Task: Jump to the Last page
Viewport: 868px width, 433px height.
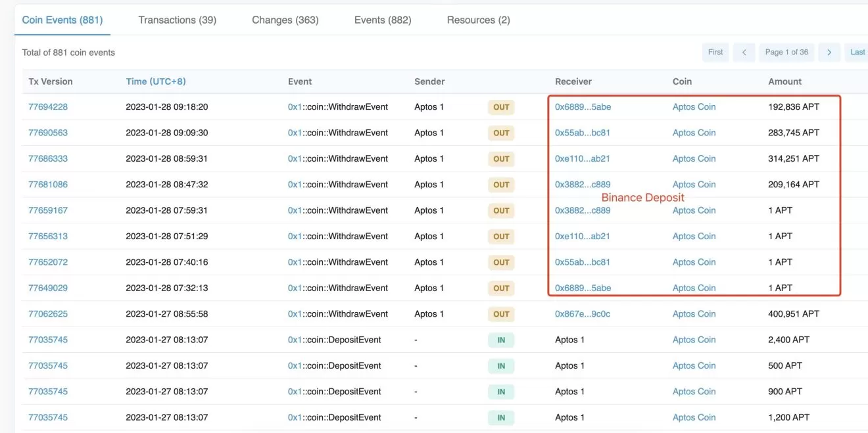Action: (x=857, y=53)
